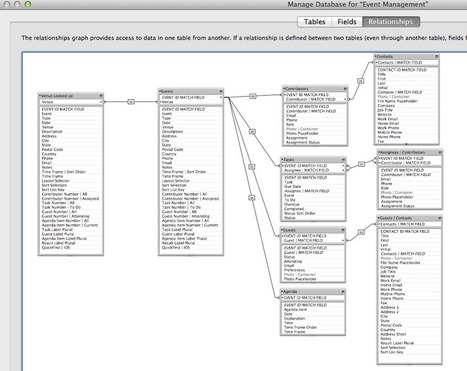Select equals operator between Events and Contributors
Viewport: 467px width, 371px height.
coord(253,96)
